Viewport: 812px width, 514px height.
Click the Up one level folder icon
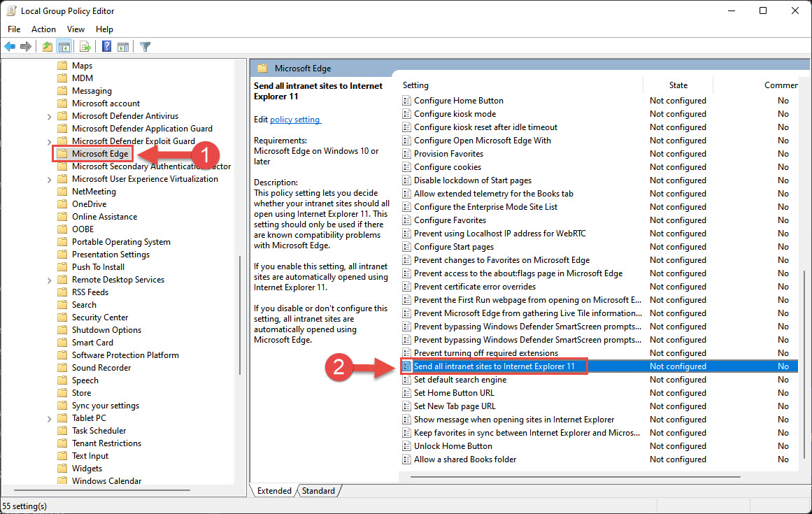[x=48, y=47]
